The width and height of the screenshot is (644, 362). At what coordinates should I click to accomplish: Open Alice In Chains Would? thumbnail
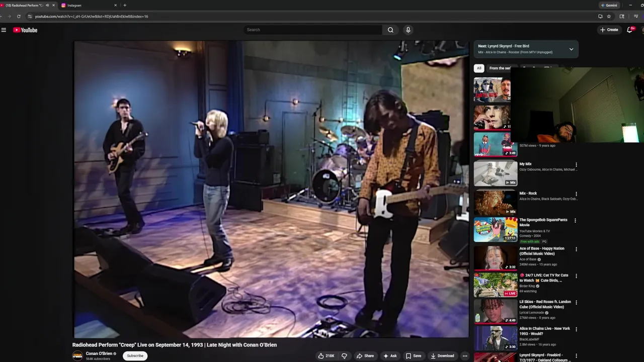(496, 338)
